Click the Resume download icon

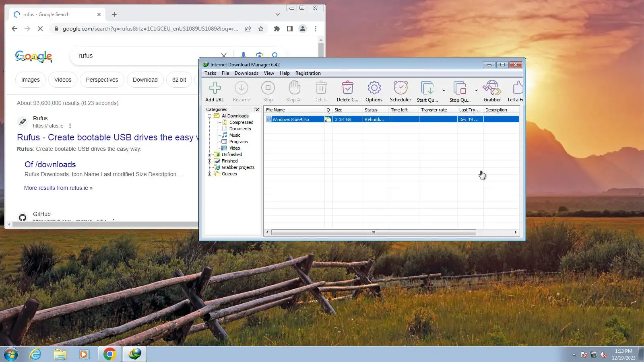[x=241, y=88]
